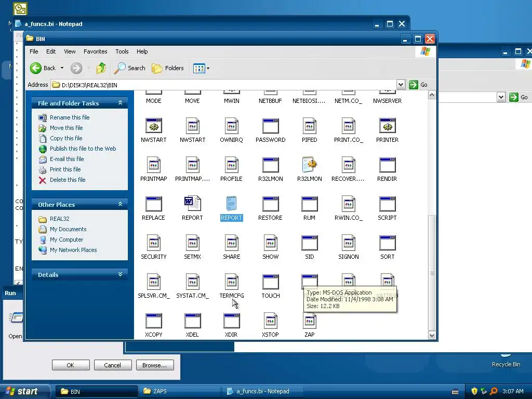The width and height of the screenshot is (532, 399).
Task: Open the Edit menu
Action: tap(51, 51)
